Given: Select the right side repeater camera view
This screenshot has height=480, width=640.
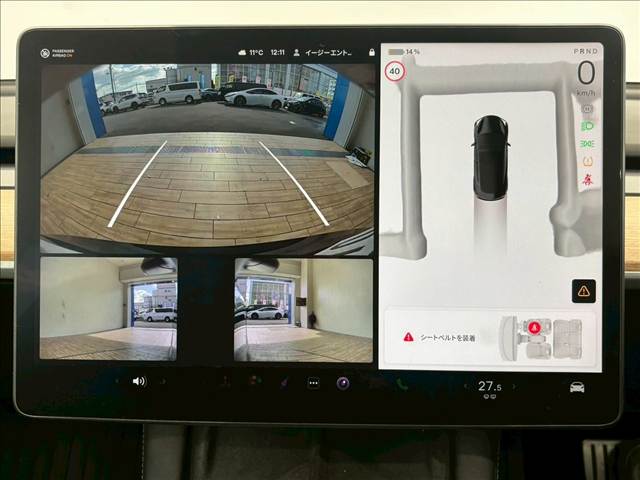Looking at the screenshot, I should (304, 310).
